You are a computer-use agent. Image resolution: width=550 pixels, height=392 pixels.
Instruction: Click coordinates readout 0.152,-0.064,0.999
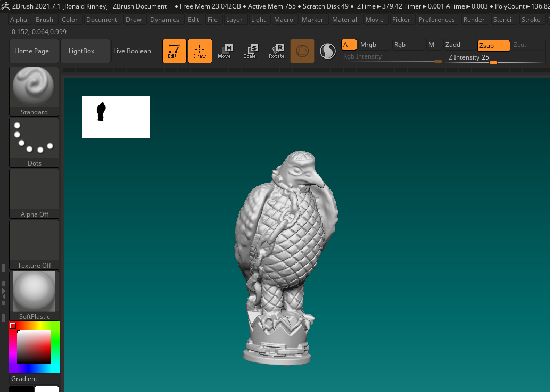click(x=39, y=32)
